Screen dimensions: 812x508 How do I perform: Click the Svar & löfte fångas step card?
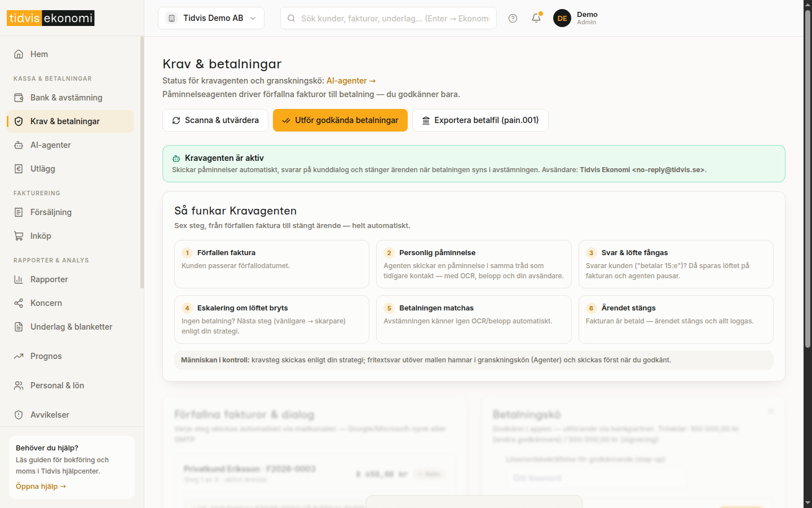(x=676, y=264)
